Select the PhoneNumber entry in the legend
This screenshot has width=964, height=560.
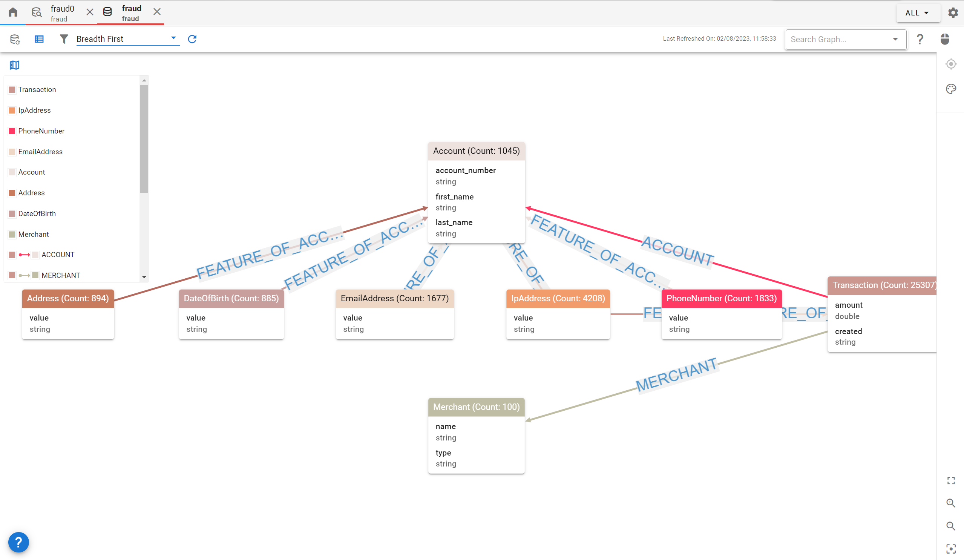coord(41,131)
